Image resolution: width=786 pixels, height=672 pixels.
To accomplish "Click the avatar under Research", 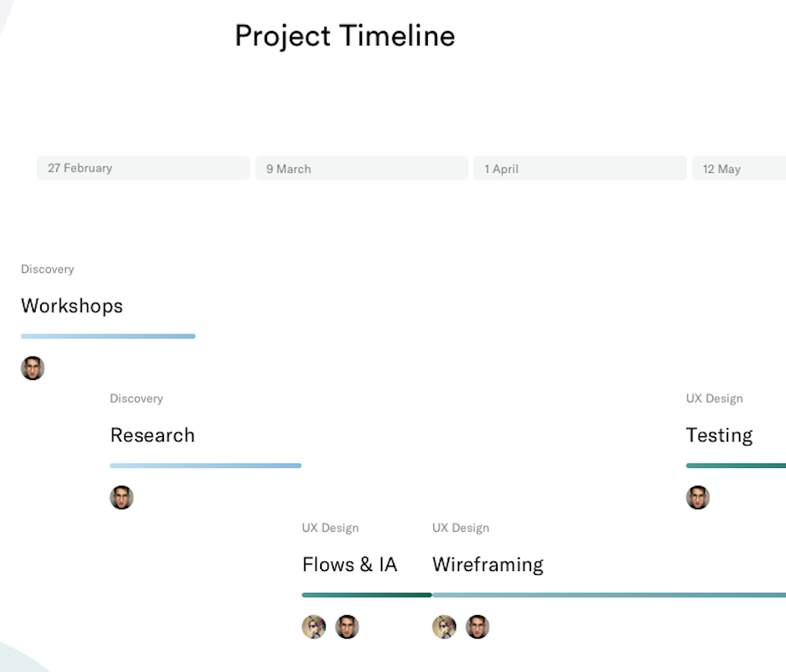I will pyautogui.click(x=121, y=498).
